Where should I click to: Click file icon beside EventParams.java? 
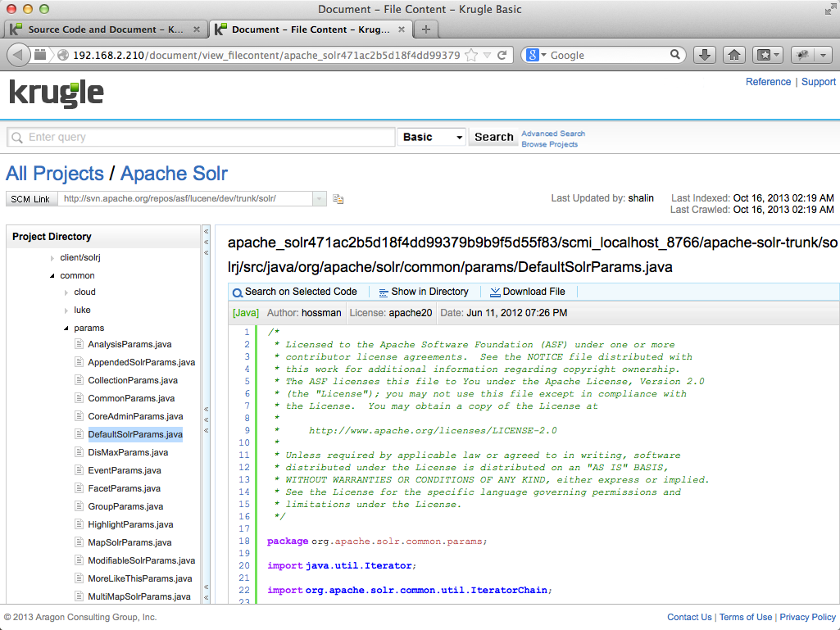[79, 469]
